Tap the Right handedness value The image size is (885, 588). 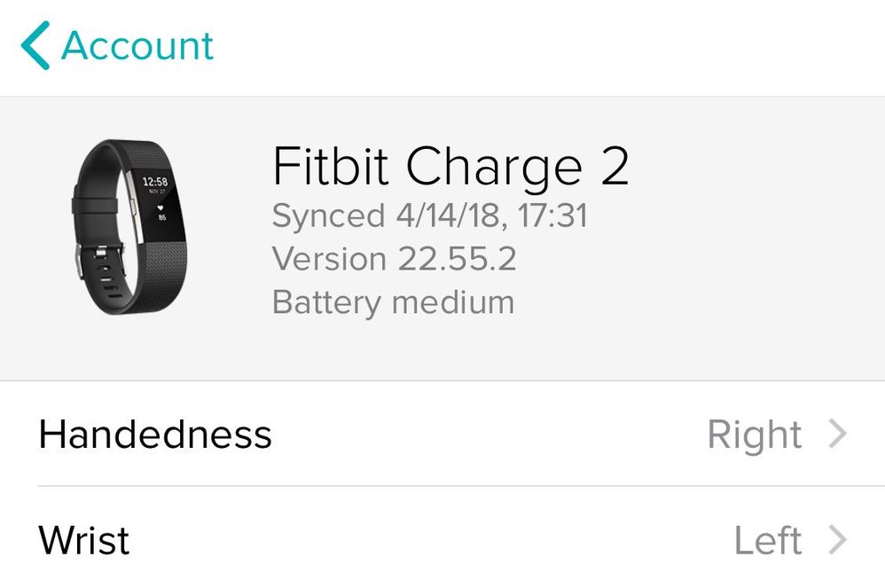(x=754, y=435)
